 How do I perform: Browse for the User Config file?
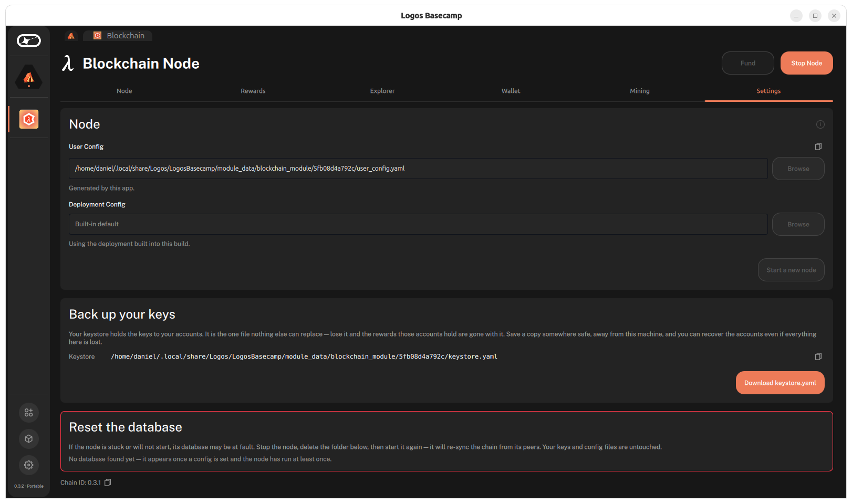point(798,169)
